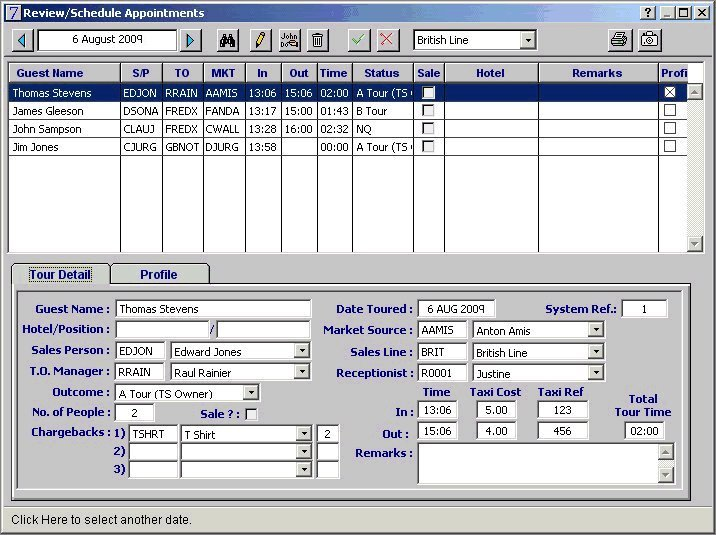The image size is (716, 535).
Task: Click the help question mark button
Action: [648, 13]
